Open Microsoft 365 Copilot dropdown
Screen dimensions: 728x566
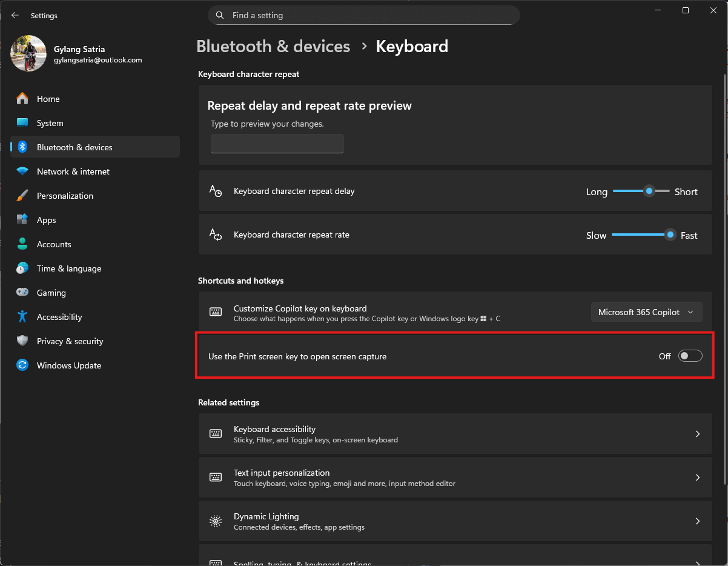coord(646,312)
